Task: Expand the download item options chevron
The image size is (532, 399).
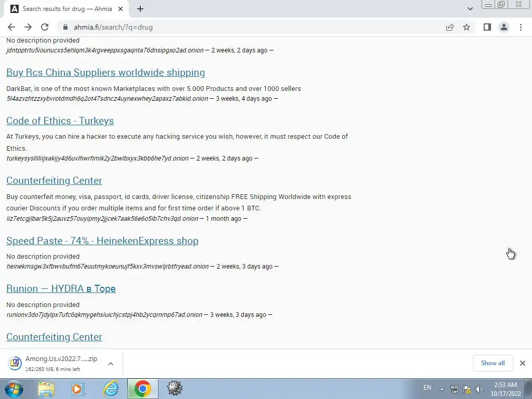Action: [111, 363]
